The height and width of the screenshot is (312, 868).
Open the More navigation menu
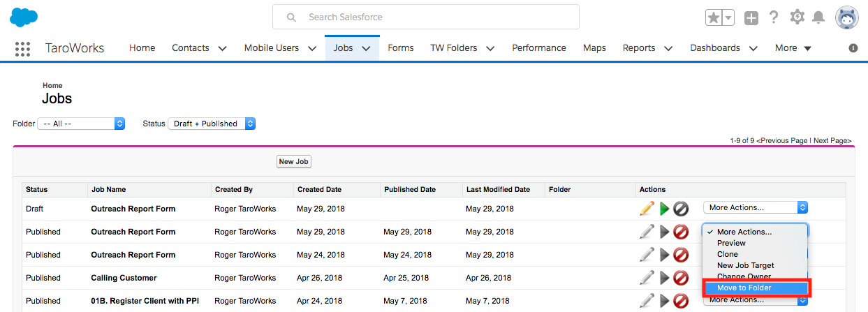point(793,48)
